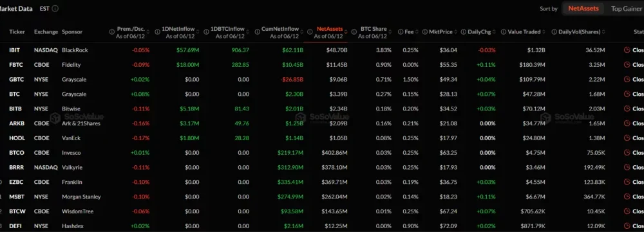Click the clock status icon in BTCW row
Viewport: 644px width, 232px height.
(x=627, y=211)
